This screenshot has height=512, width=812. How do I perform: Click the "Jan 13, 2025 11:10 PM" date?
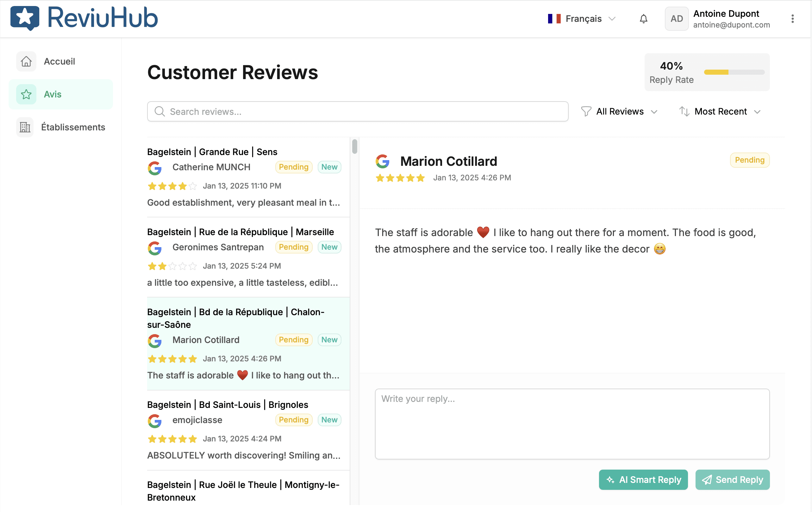[x=242, y=186]
